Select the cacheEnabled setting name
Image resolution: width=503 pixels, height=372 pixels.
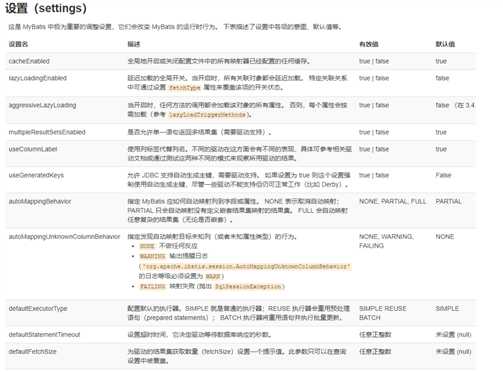[x=29, y=61]
